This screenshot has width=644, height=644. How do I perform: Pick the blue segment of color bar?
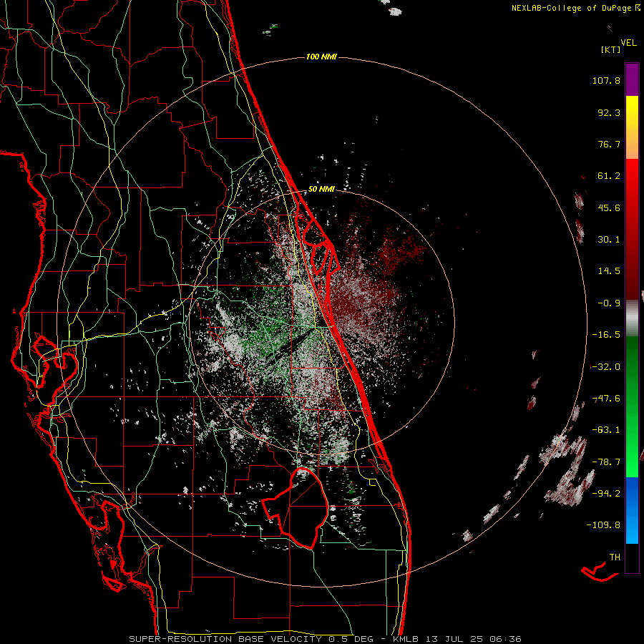click(x=632, y=509)
